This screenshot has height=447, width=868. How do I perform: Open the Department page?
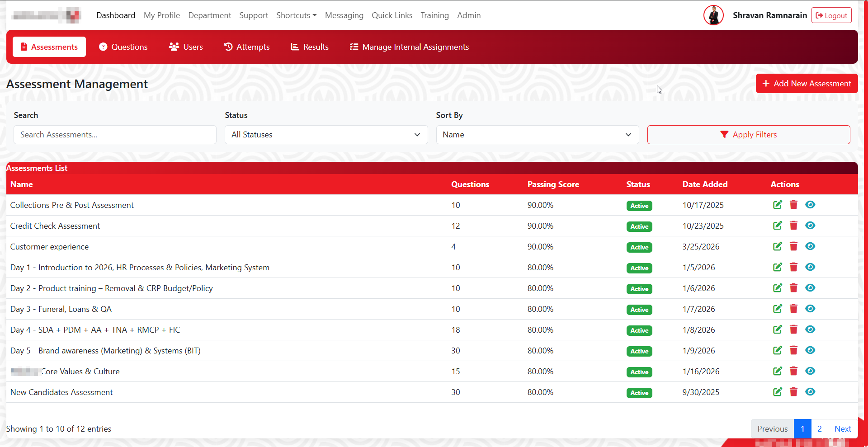[x=210, y=15]
